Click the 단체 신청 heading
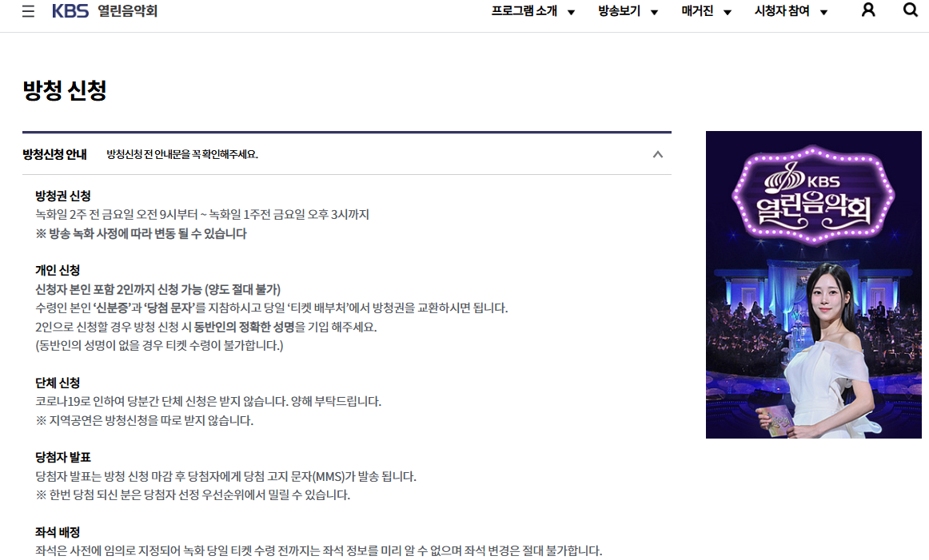Image resolution: width=929 pixels, height=560 pixels. pos(58,383)
